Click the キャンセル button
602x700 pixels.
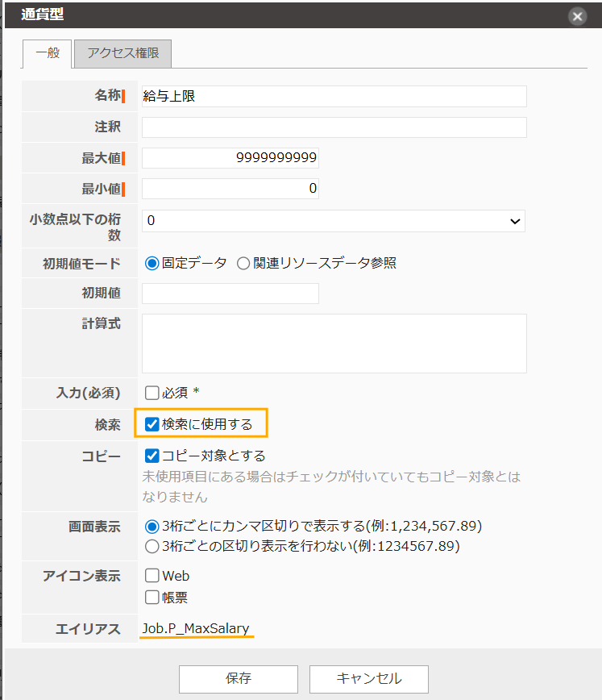368,678
